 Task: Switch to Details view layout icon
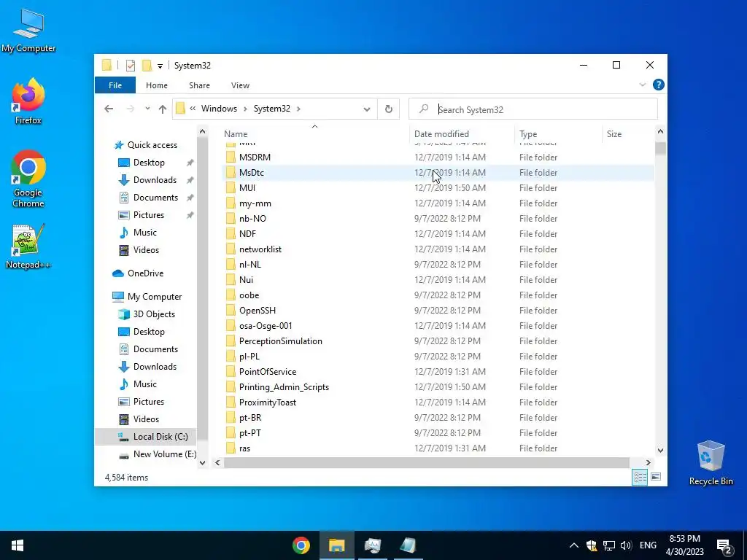tap(640, 477)
